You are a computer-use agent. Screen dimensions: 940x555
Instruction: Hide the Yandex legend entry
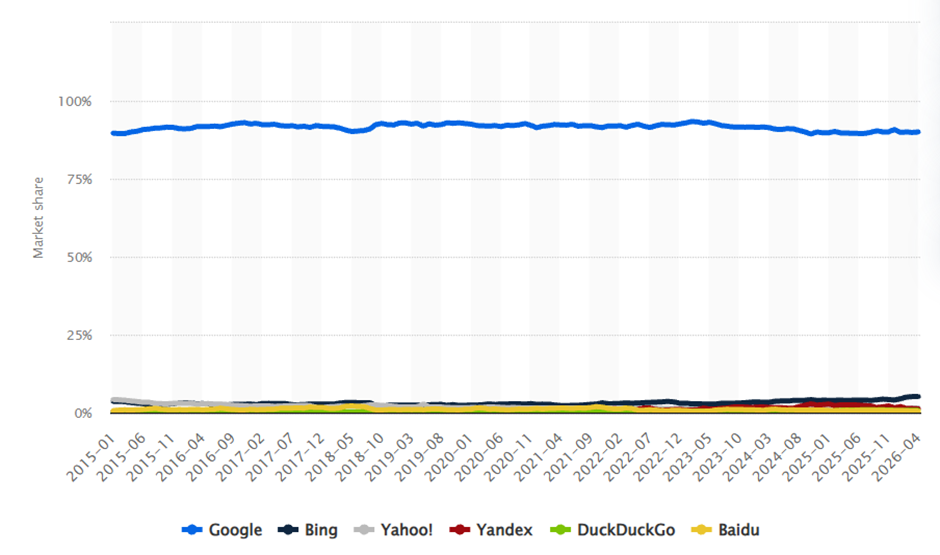(491, 530)
